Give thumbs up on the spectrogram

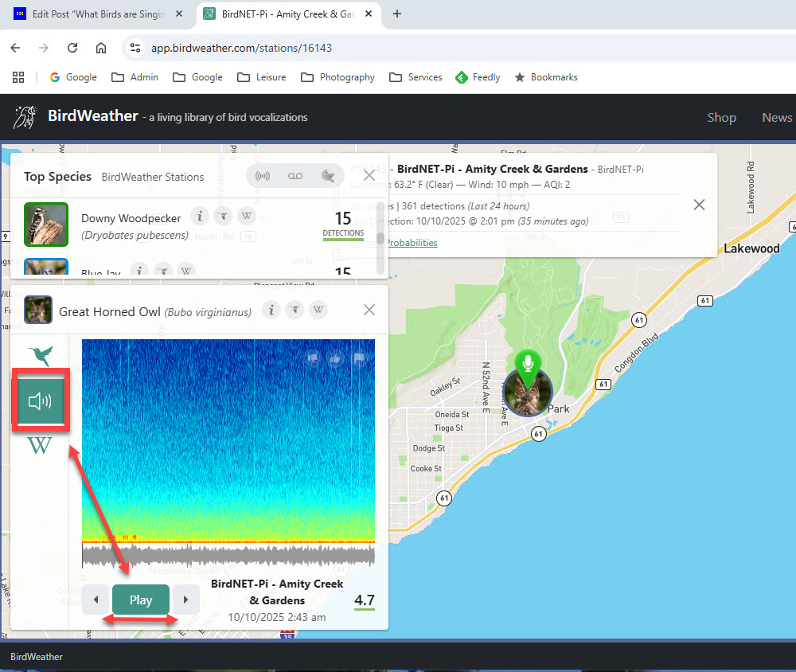tap(335, 357)
